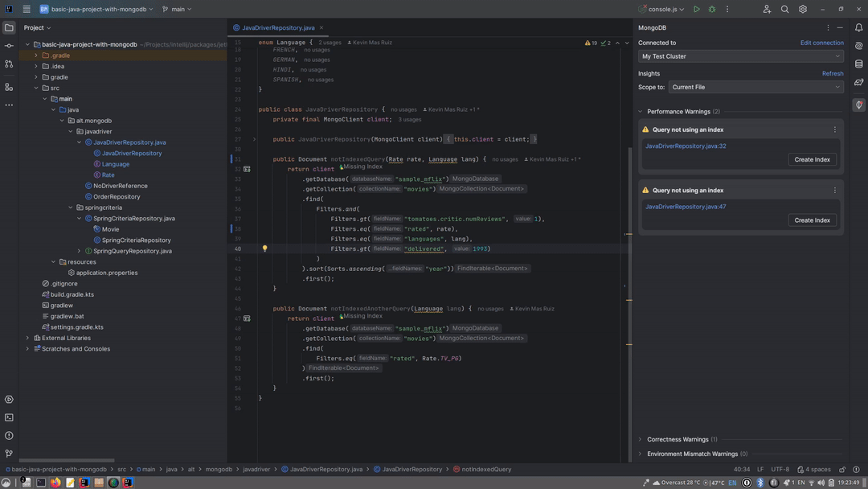This screenshot has width=868, height=489.
Task: Open the Structure tool window
Action: pos(9,87)
